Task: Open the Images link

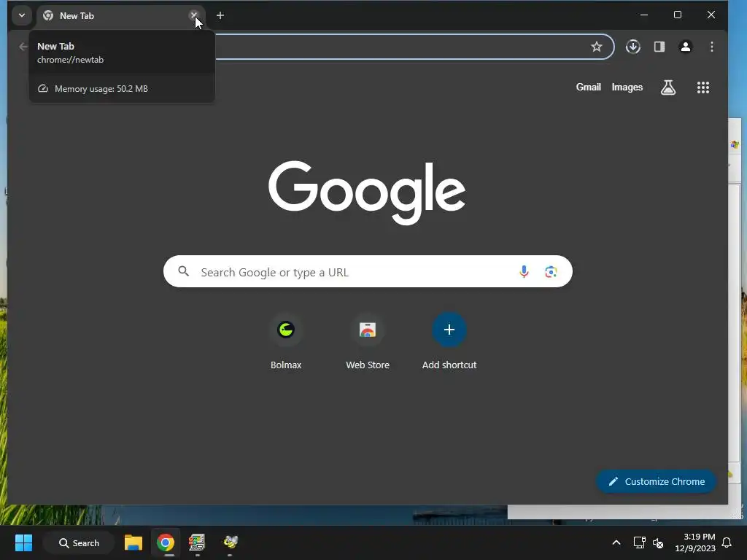Action: pyautogui.click(x=627, y=87)
